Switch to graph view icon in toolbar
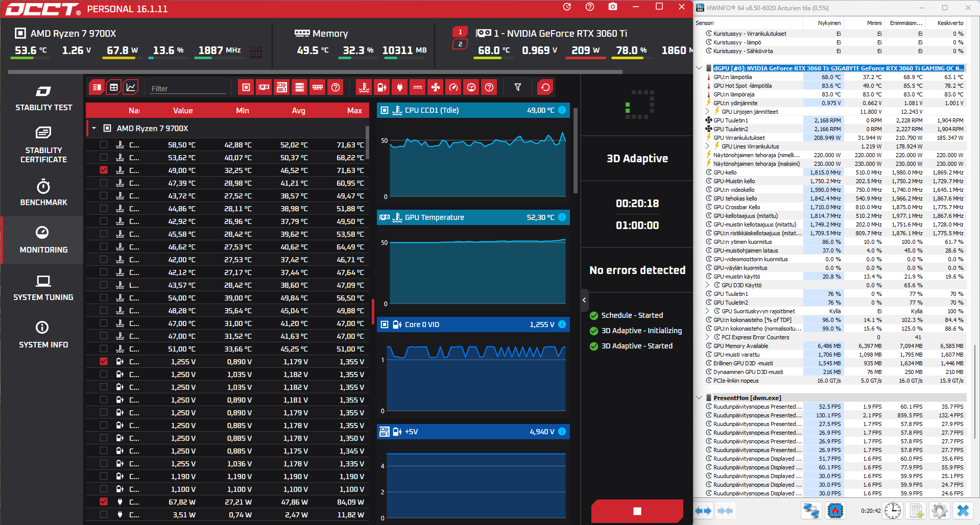The width and height of the screenshot is (980, 525). (x=131, y=87)
